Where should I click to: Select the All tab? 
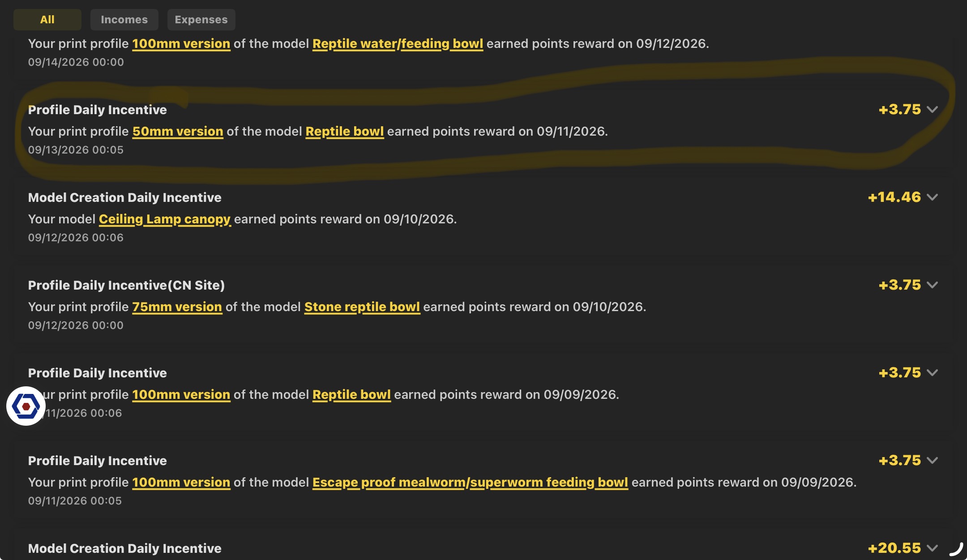tap(47, 20)
